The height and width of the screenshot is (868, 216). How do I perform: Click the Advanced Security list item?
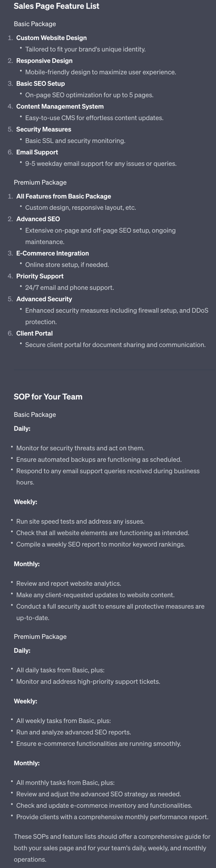[44, 299]
